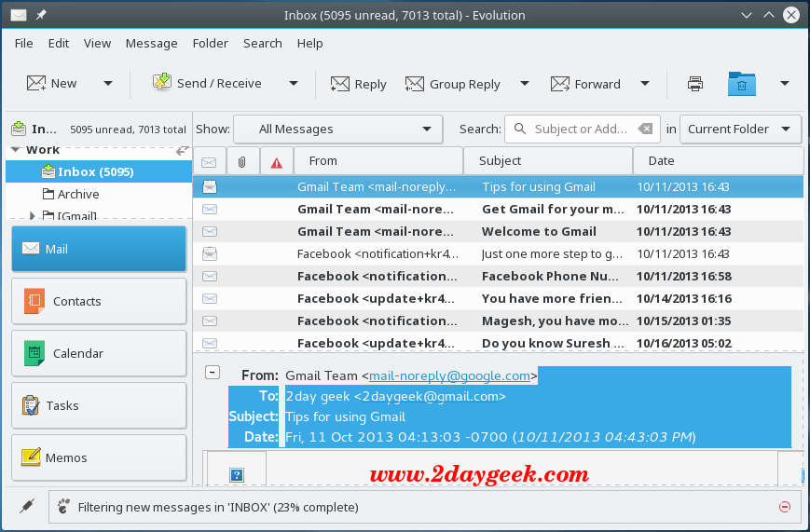Screen dimensions: 810x532
Task: Sort by attachment paperclip column
Action: coord(241,162)
